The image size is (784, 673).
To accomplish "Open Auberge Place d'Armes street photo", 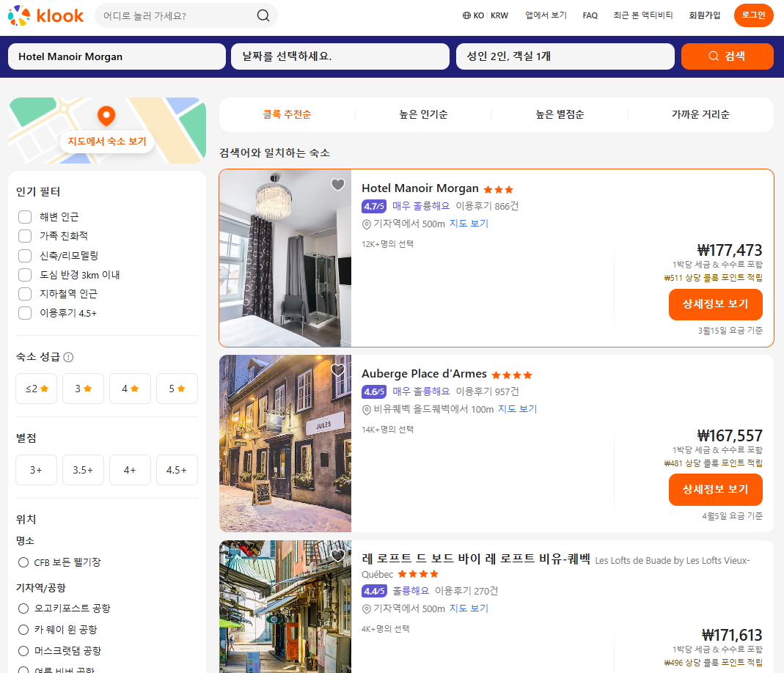I will click(285, 444).
